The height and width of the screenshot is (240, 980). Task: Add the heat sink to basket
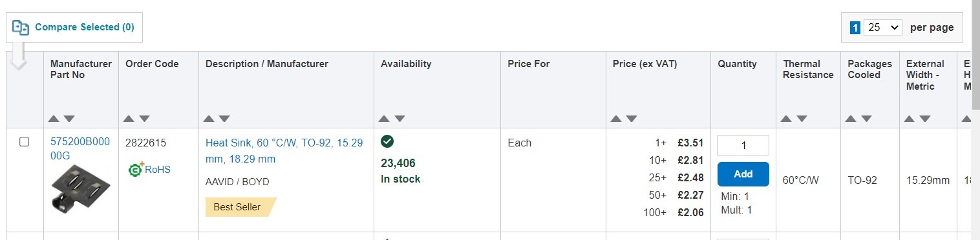point(743,174)
